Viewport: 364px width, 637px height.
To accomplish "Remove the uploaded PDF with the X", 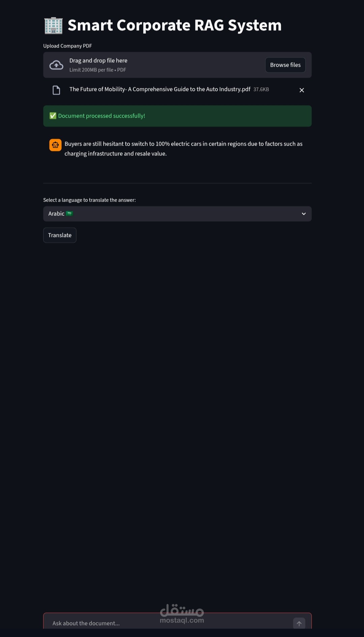I will click(302, 90).
